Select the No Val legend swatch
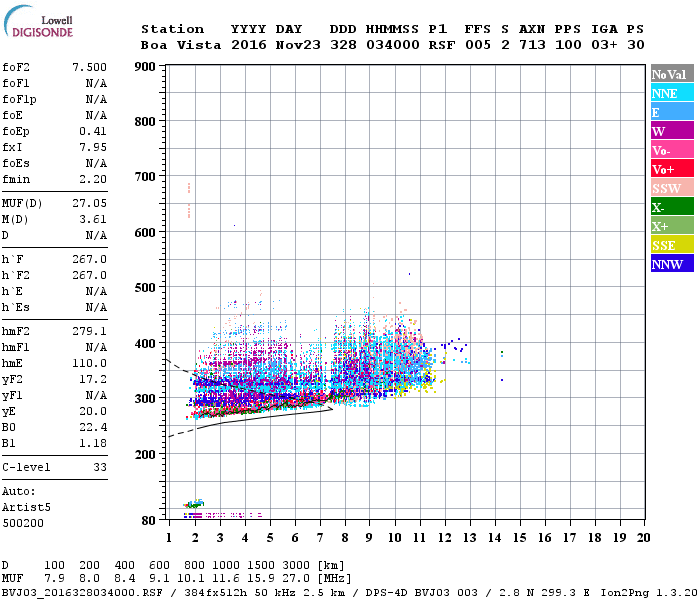 [x=672, y=74]
